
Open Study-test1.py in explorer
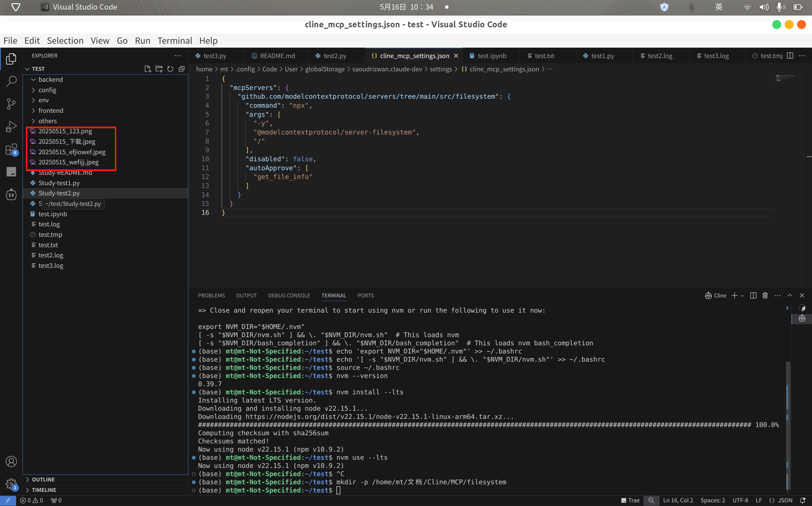[x=59, y=183]
